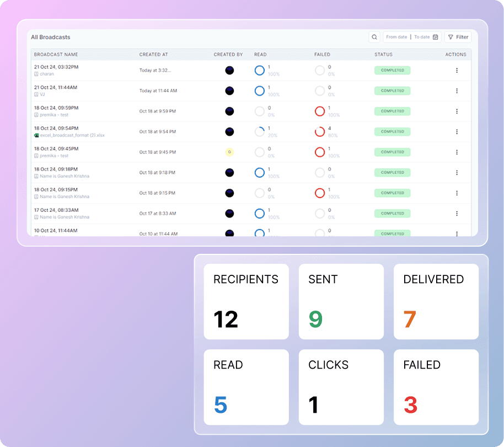This screenshot has width=504, height=447.
Task: Click the yellow G avatar on premika - test row
Action: coord(229,152)
